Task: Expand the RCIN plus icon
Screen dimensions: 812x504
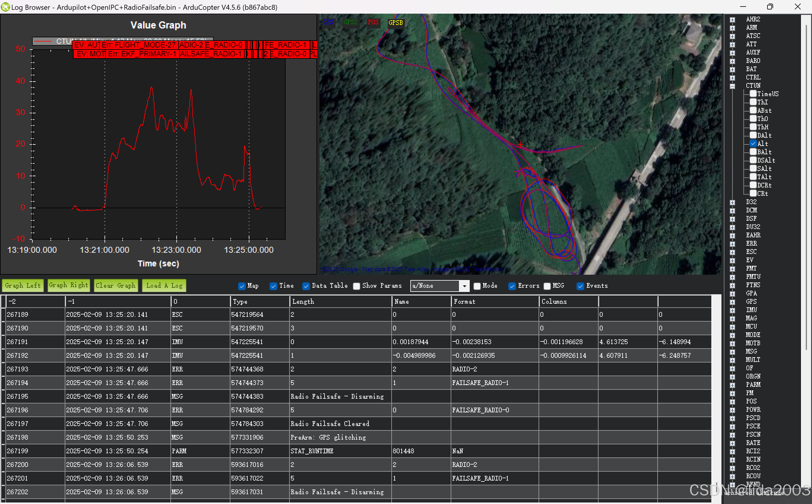Action: [732, 460]
